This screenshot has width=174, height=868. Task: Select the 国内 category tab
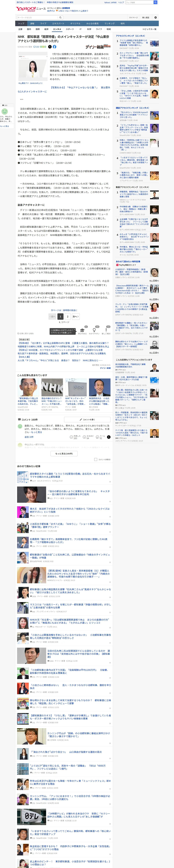[29, 29]
